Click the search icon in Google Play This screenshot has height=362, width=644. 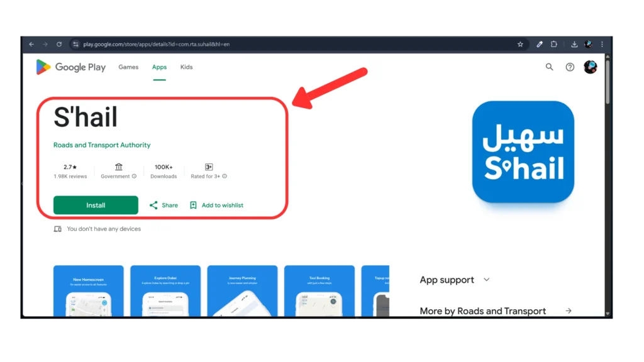549,67
